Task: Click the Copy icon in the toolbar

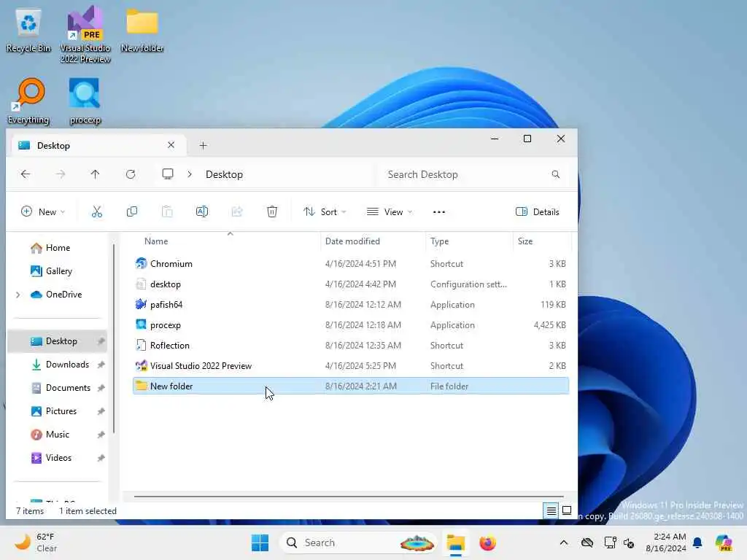Action: 132,212
